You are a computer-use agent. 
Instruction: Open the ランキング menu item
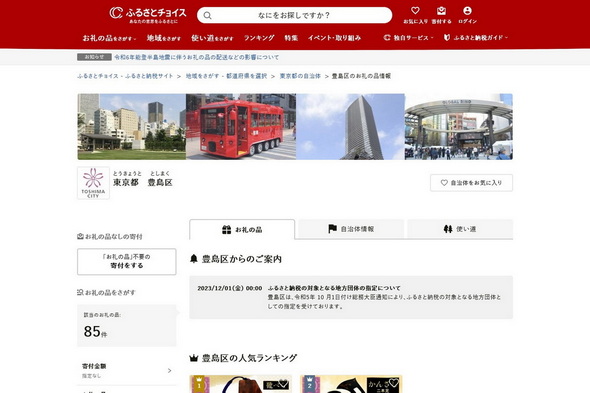coord(259,38)
